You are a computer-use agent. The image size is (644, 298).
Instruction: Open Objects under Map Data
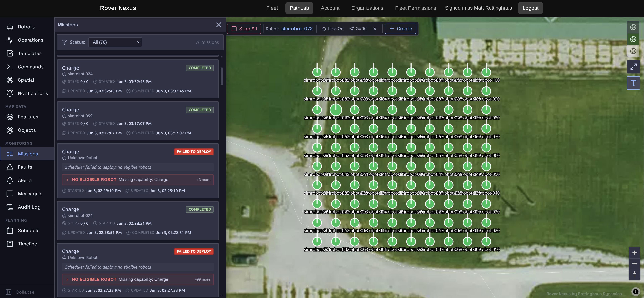click(x=27, y=130)
